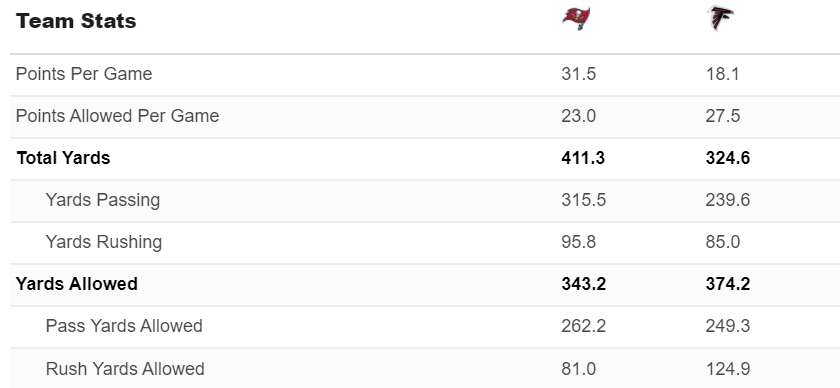Select the Points Allowed Per Game label
This screenshot has width=840, height=388.
tap(117, 116)
